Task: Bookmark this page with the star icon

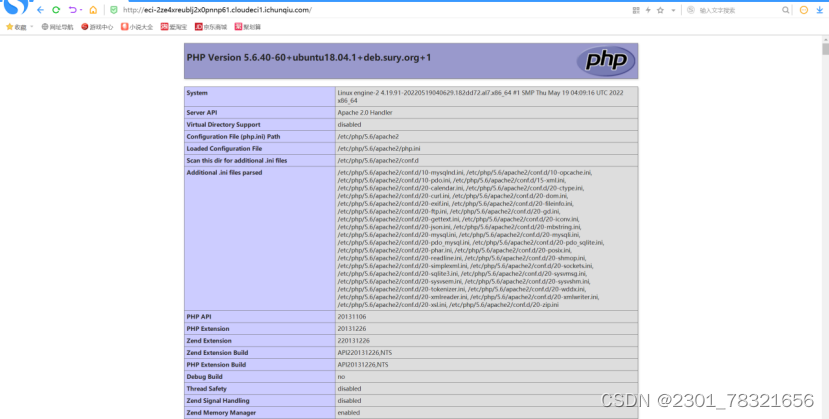Action: (x=660, y=10)
